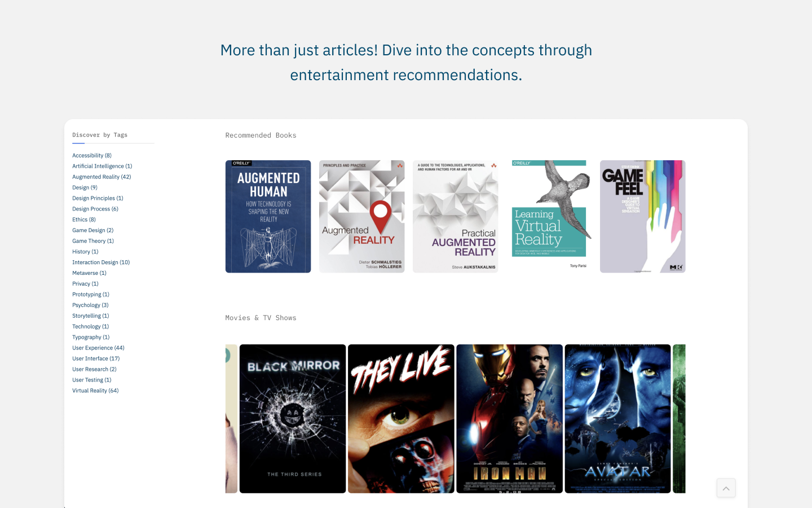Select the User Research (2) tag

tap(94, 370)
